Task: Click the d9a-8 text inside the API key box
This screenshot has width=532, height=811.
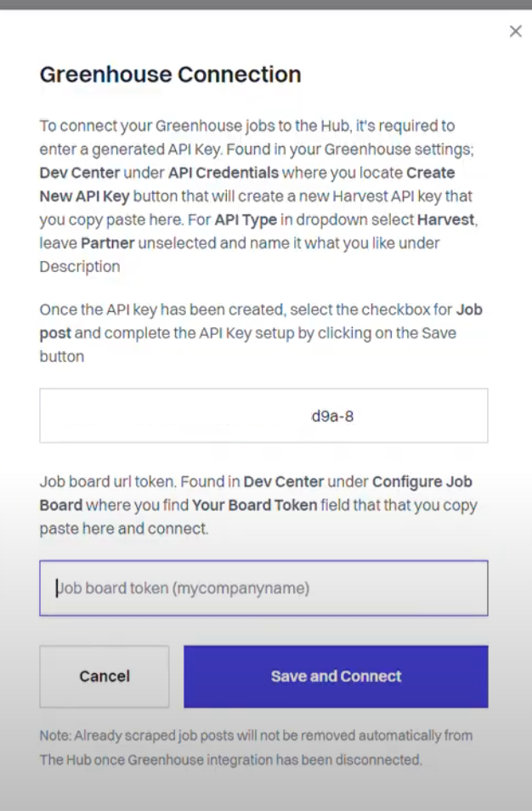Action: [332, 417]
